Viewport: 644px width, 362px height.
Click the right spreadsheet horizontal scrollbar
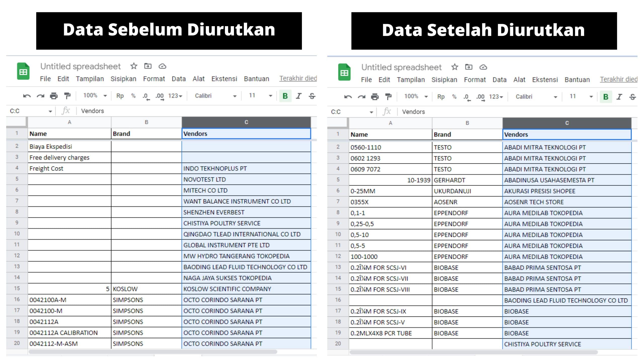pos(474,352)
